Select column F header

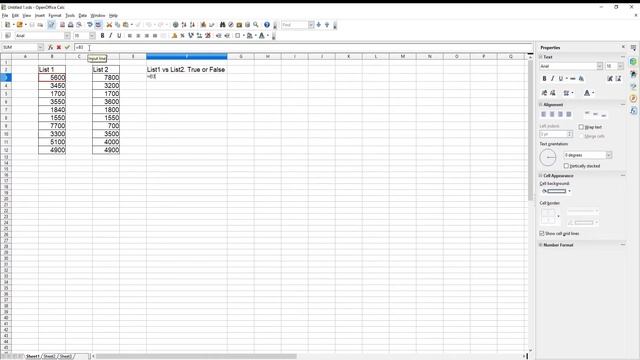click(x=187, y=56)
